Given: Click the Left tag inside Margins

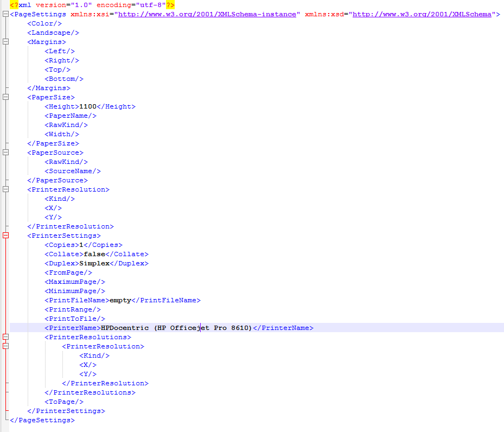Looking at the screenshot, I should 60,51.
